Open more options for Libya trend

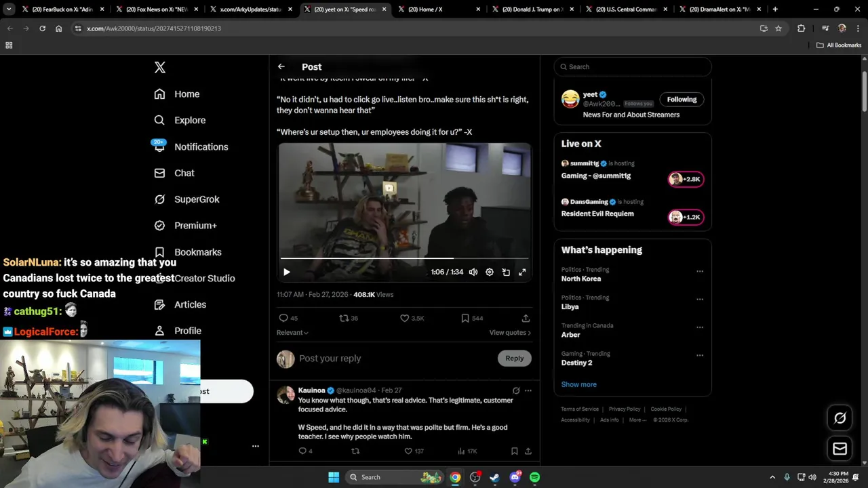[700, 299]
